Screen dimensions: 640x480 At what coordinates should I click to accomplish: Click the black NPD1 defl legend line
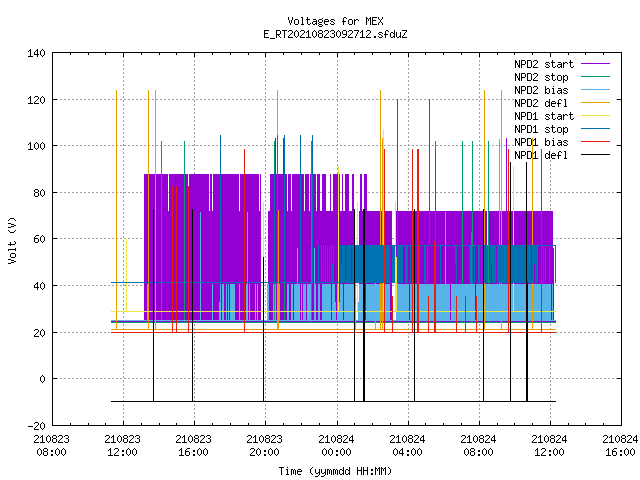pyautogui.click(x=595, y=155)
